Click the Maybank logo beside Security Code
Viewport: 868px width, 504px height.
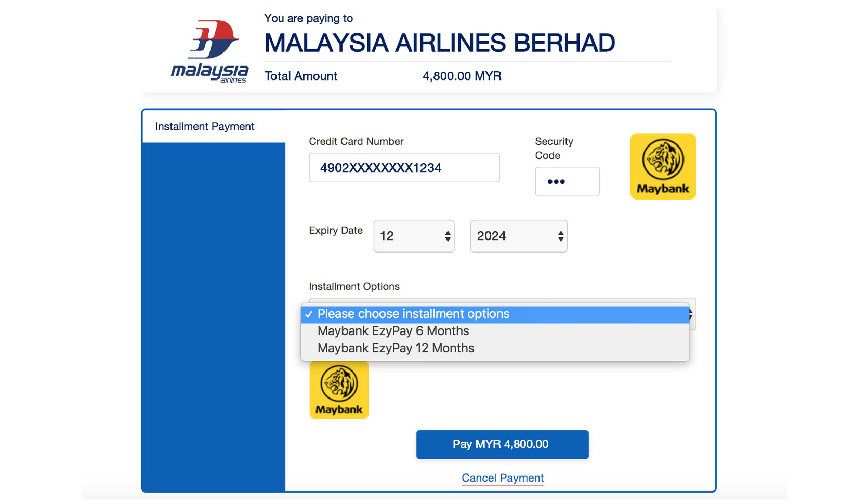pyautogui.click(x=663, y=166)
